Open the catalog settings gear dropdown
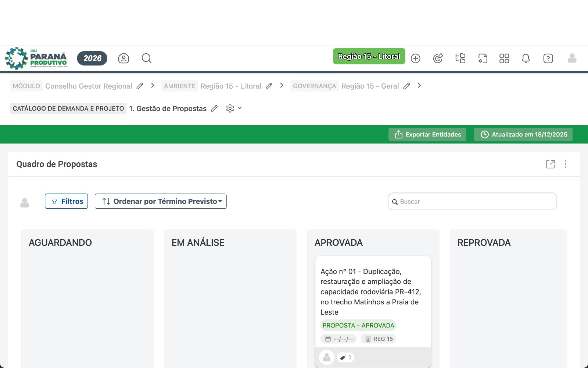This screenshot has width=588, height=368. 234,109
